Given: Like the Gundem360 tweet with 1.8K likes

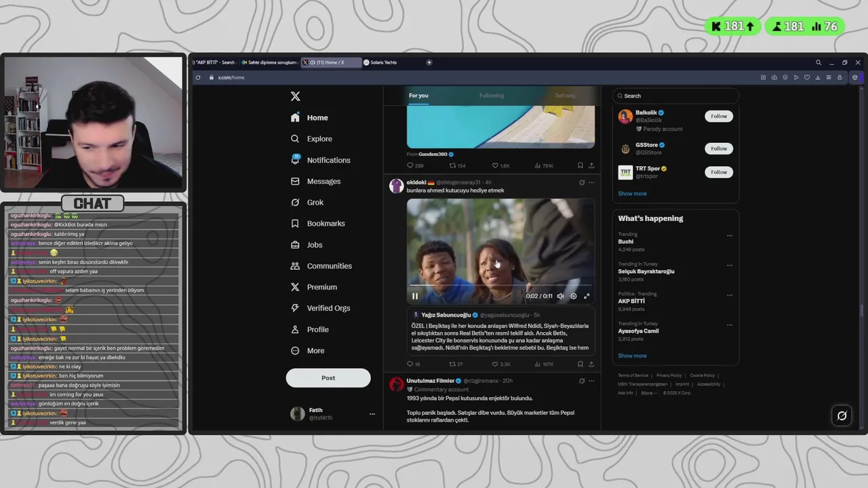Looking at the screenshot, I should 500,165.
